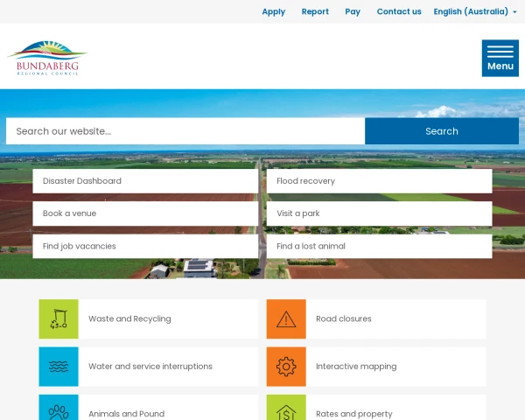The width and height of the screenshot is (525, 420).
Task: Open Find a lost animal link
Action: point(380,246)
